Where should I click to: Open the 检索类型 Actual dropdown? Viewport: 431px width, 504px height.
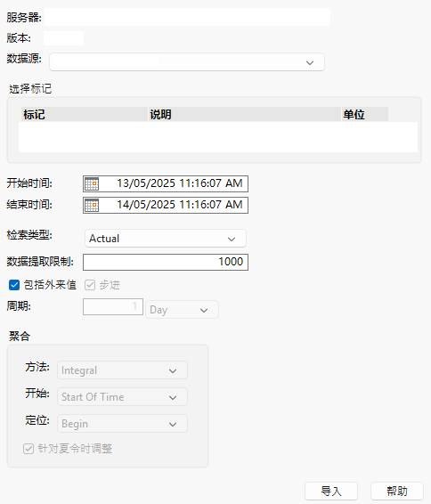point(166,239)
